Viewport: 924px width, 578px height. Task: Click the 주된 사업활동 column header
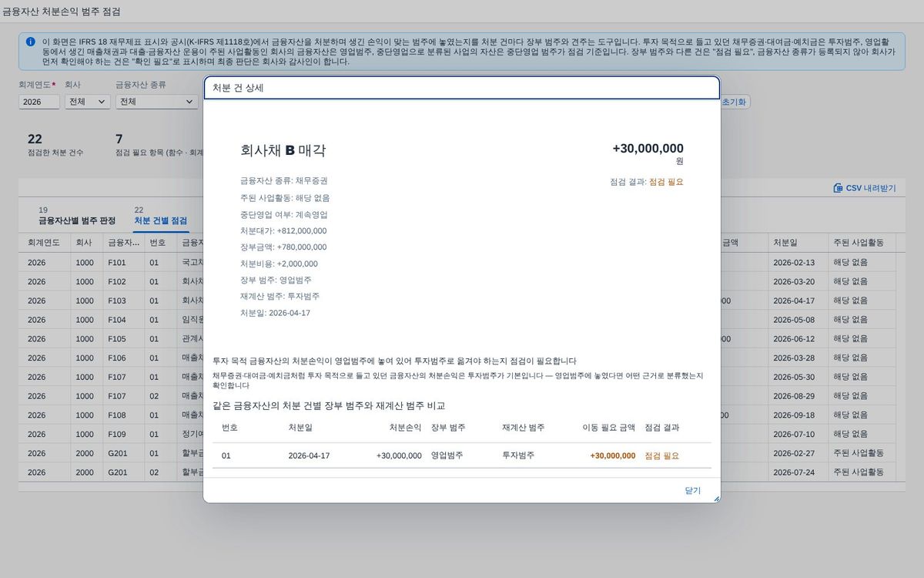861,242
